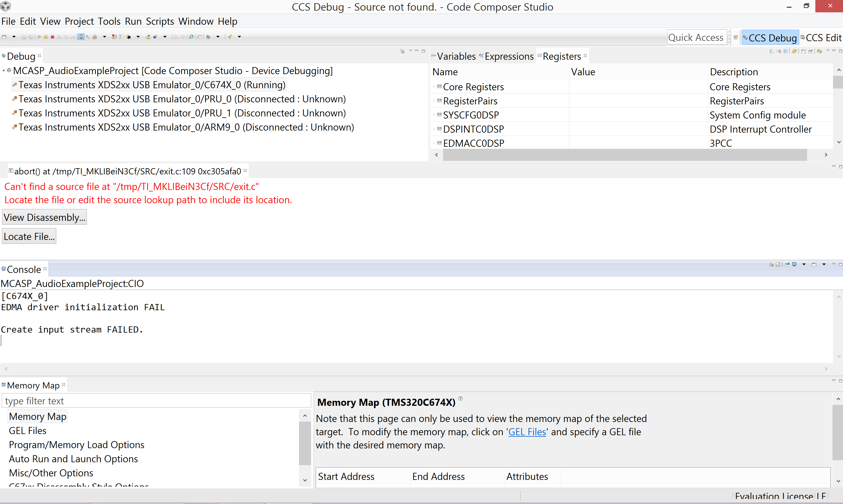Open the Scripts menu

160,21
